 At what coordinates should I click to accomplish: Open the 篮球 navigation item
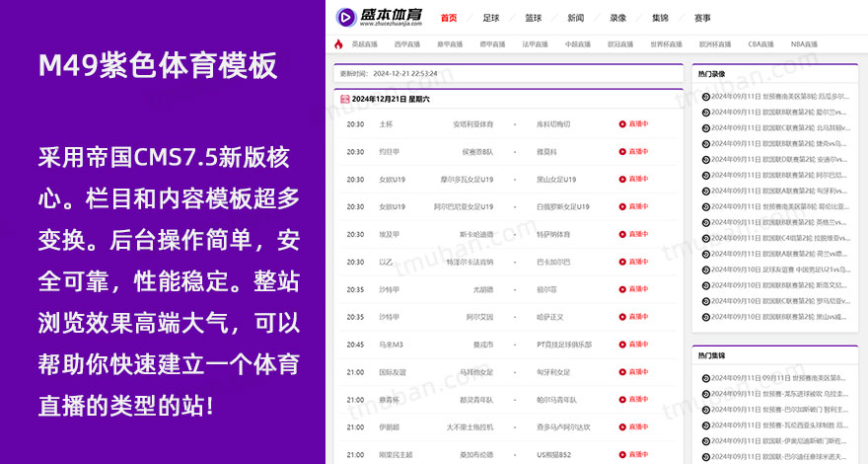(533, 19)
